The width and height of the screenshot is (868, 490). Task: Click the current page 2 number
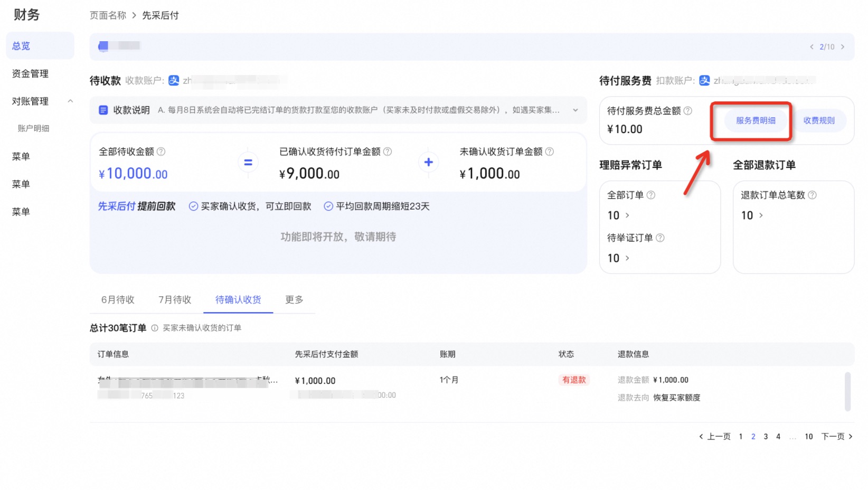click(753, 436)
